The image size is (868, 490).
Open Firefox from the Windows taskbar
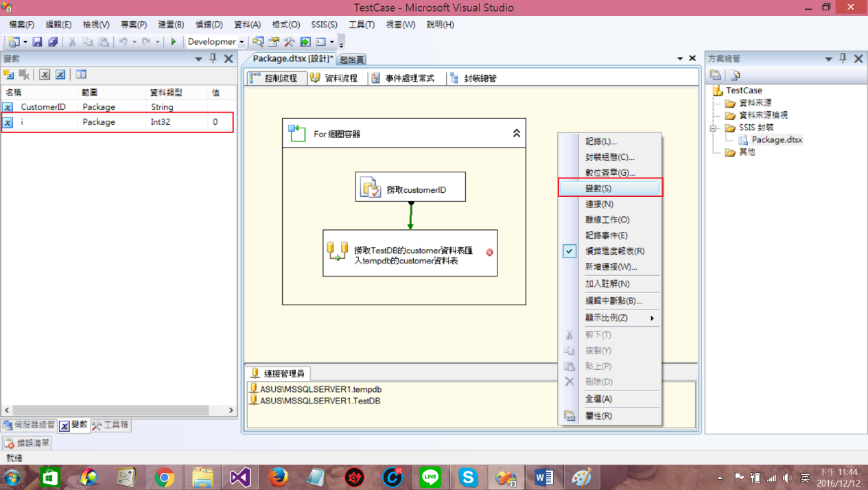click(278, 477)
